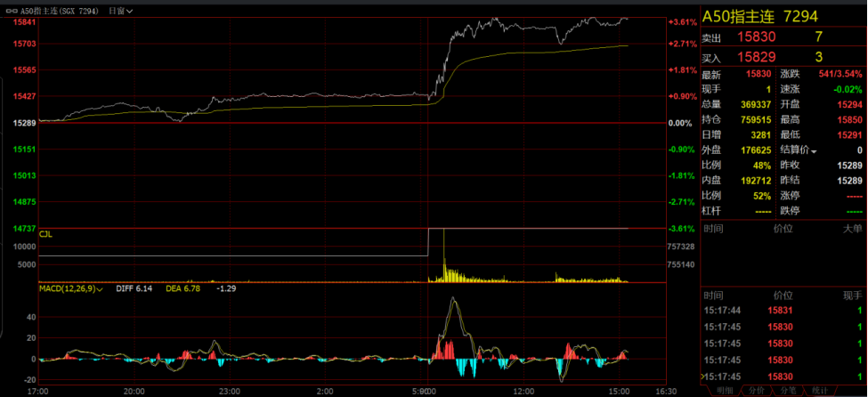Screen dimensions: 868x397
Task: Expand the MACD(12,26,9) indicator dropdown
Action: [71, 288]
